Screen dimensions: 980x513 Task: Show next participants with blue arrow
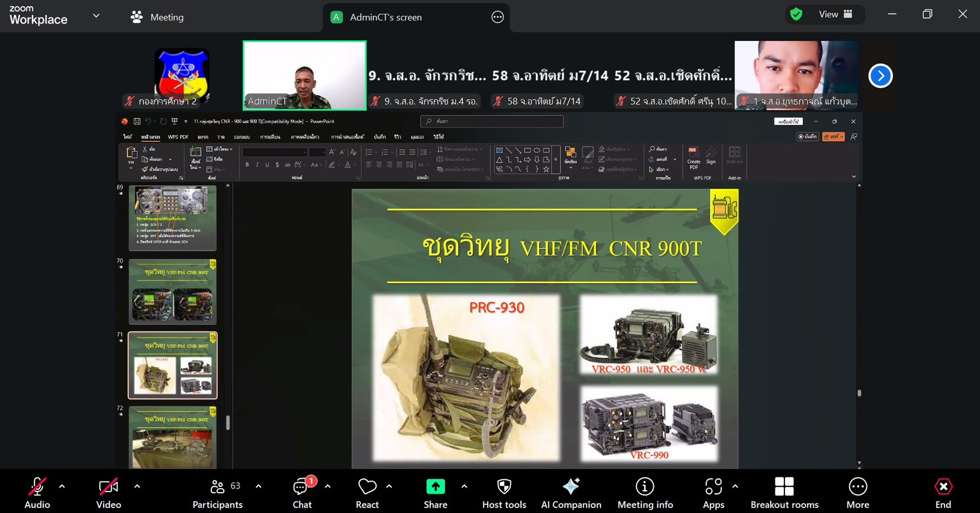880,76
